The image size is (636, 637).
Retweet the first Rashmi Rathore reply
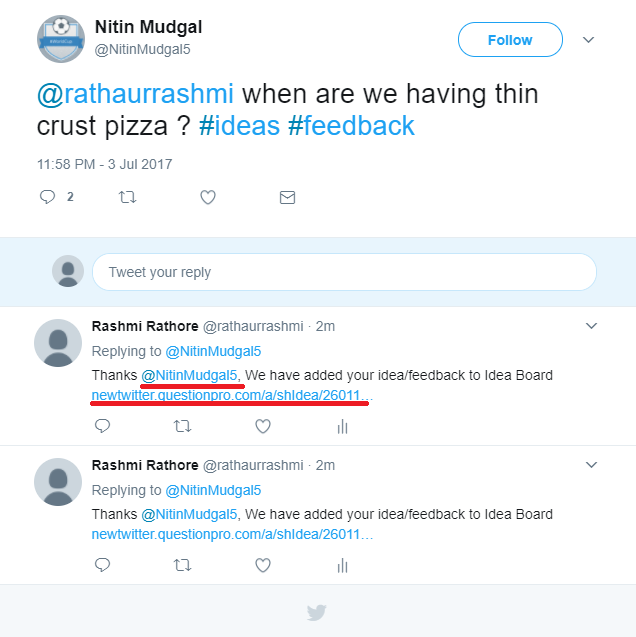click(x=182, y=426)
